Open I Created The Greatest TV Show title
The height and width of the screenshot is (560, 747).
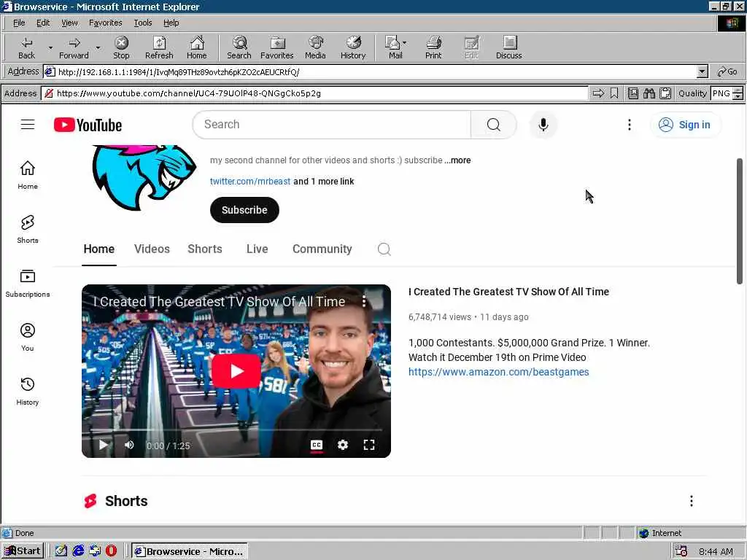(x=508, y=292)
